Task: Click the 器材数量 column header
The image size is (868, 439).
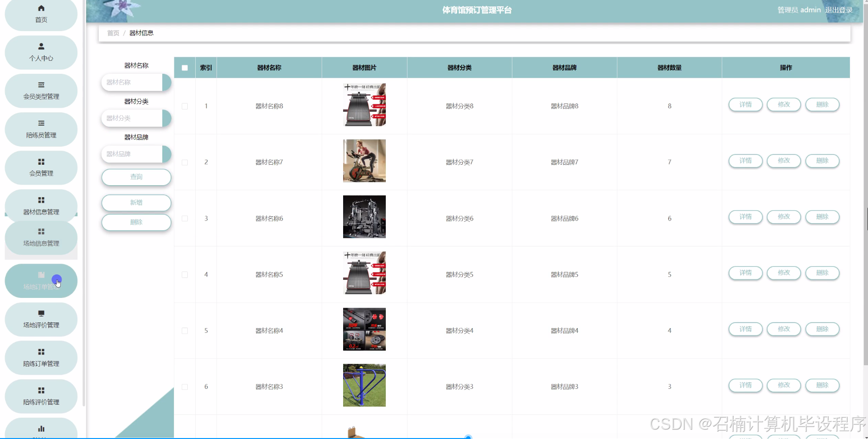Action: pos(670,68)
